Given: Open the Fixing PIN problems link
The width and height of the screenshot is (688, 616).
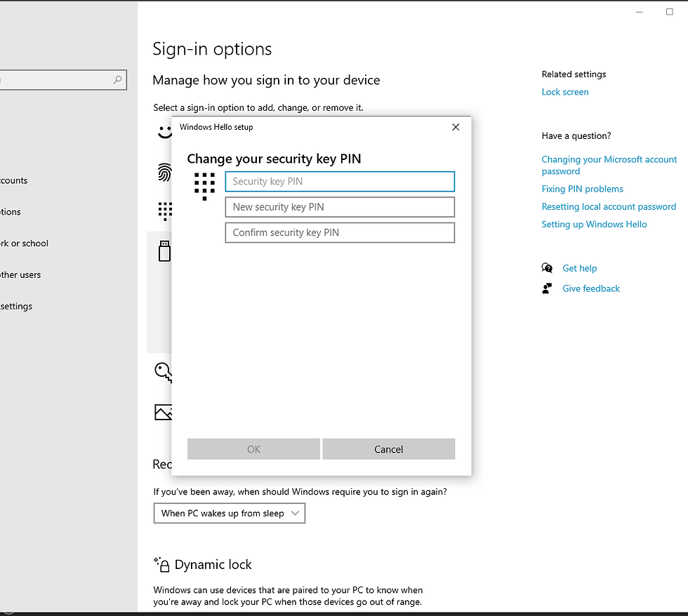Looking at the screenshot, I should click(582, 189).
